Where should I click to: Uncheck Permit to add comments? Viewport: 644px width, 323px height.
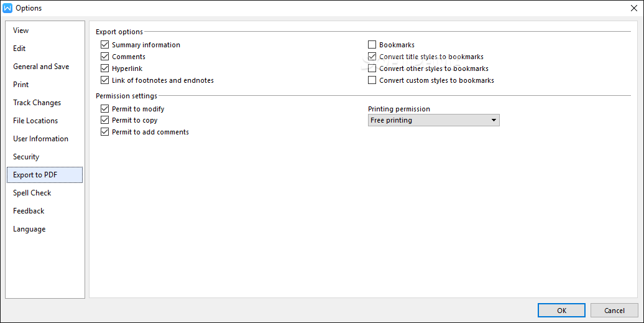104,132
